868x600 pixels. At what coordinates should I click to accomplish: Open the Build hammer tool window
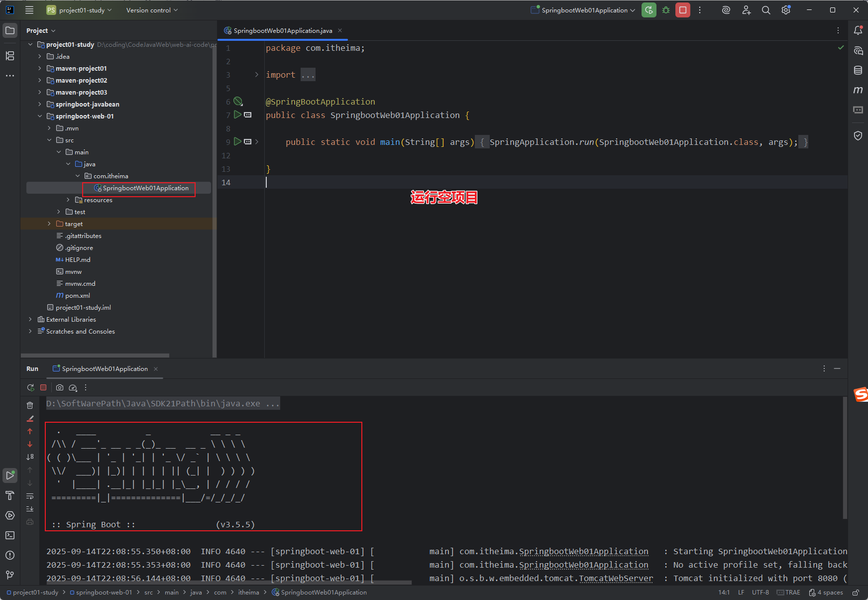pyautogui.click(x=10, y=495)
